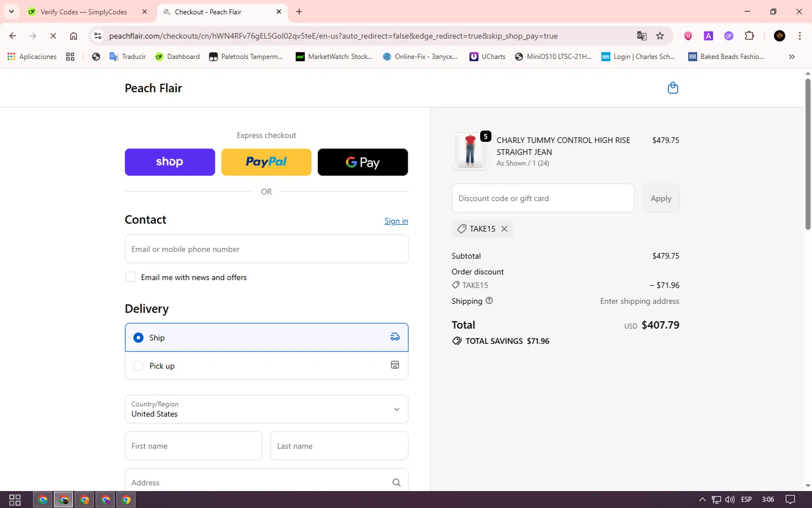This screenshot has width=812, height=508.
Task: Open the Login | Charles Sch... bookmark
Action: [638, 56]
